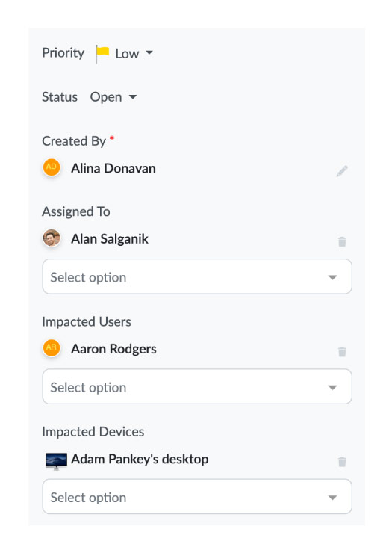This screenshot has width=392, height=553.
Task: Delete Aaron Rodgers with the trash icon
Action: [342, 352]
